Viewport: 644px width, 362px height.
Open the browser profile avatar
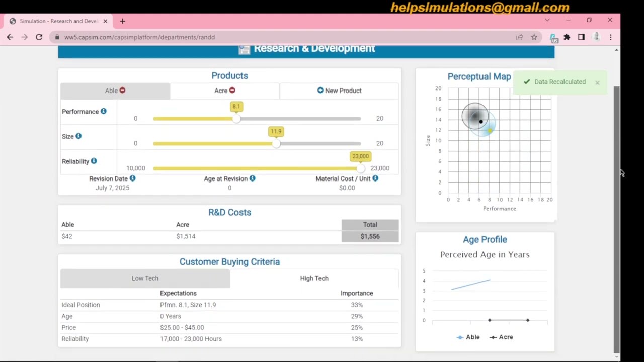[x=596, y=37]
